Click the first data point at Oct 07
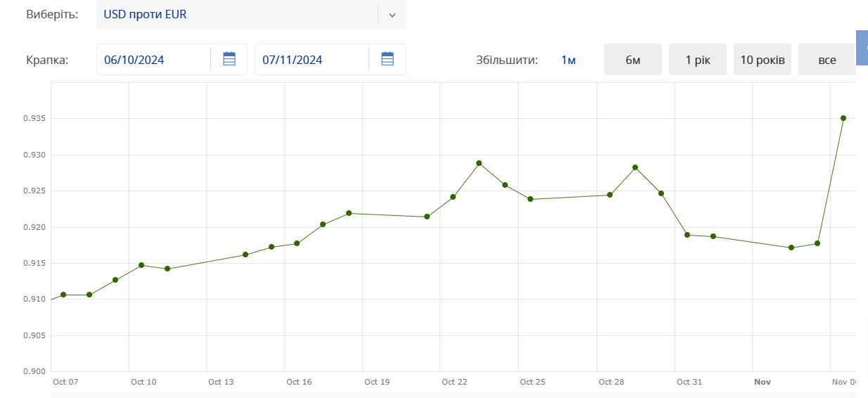The height and width of the screenshot is (398, 868). coord(63,295)
